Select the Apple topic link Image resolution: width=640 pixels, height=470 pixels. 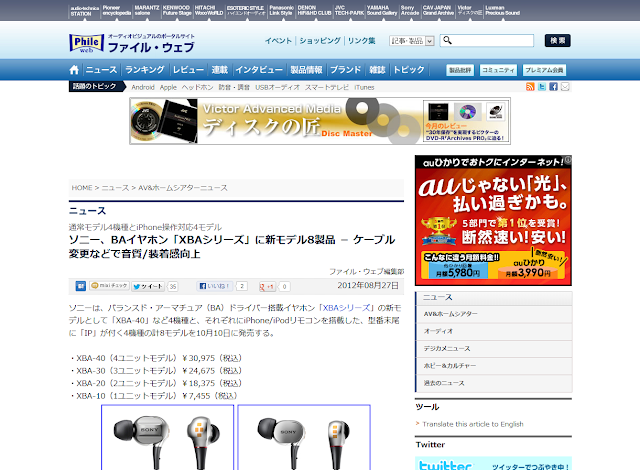168,87
